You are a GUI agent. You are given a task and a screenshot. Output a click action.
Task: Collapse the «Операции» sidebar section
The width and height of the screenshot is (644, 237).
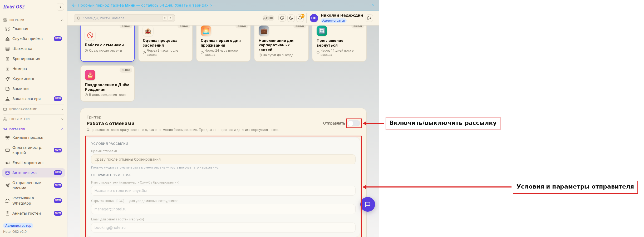[33, 20]
